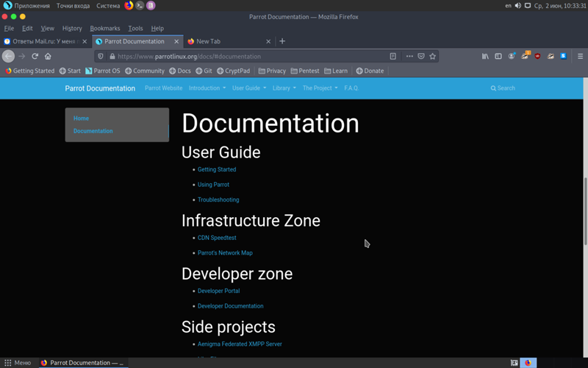Open the volume speaker icon in tray
The image size is (588, 368).
518,6
